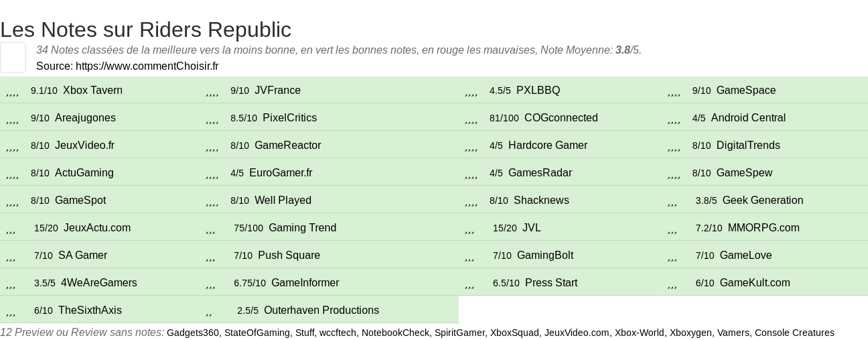Click MMORPG.com review entry

point(764,228)
